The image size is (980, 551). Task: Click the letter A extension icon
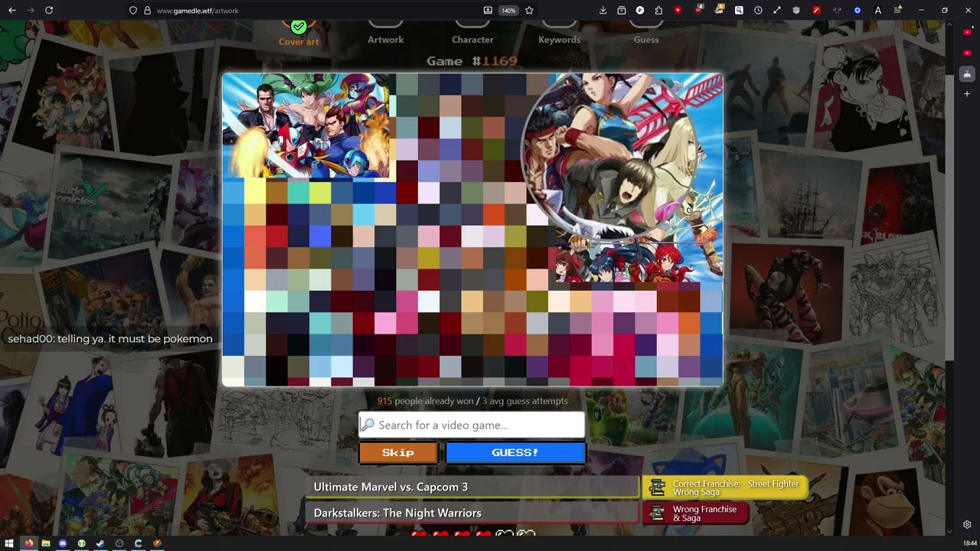pos(877,11)
